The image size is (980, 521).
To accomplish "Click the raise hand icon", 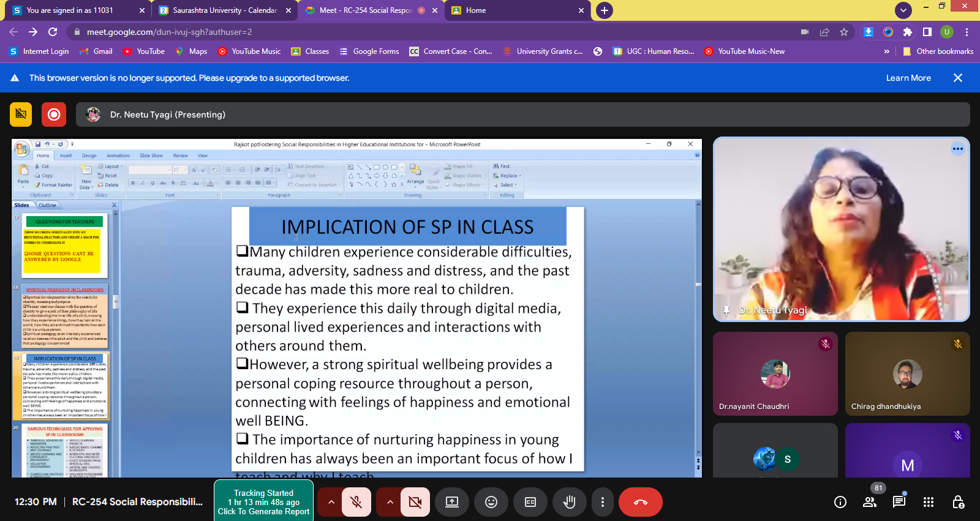I will (569, 502).
